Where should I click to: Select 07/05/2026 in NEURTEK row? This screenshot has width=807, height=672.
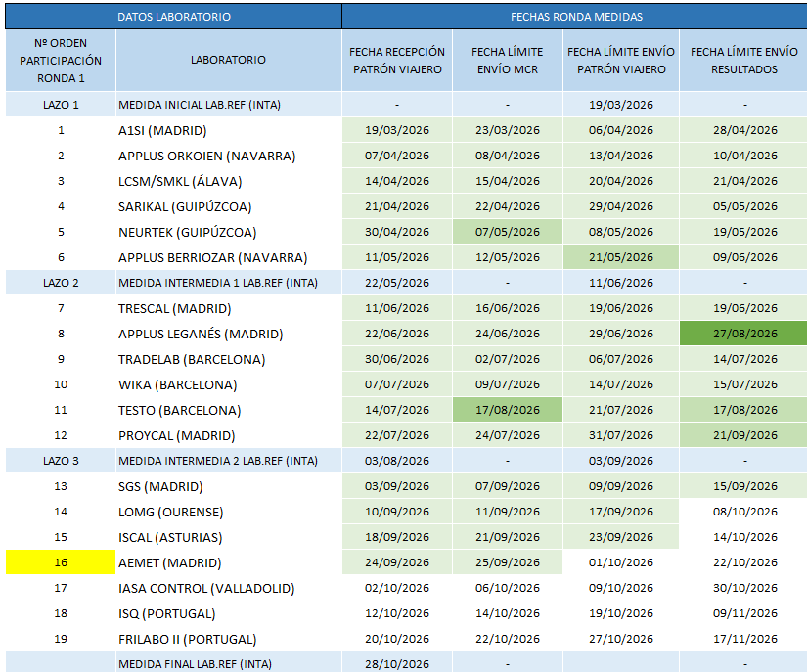[x=508, y=232]
